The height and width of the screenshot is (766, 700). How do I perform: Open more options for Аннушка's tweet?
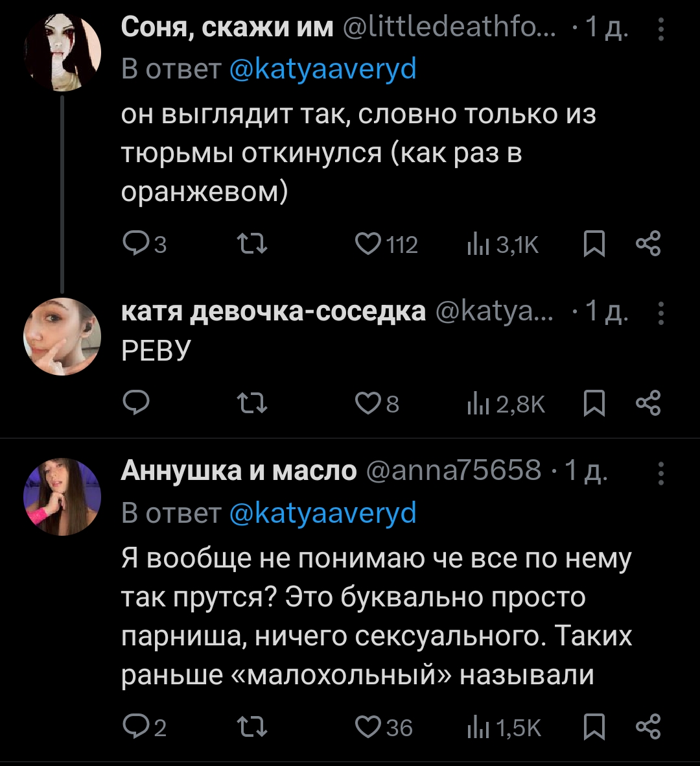click(x=660, y=473)
